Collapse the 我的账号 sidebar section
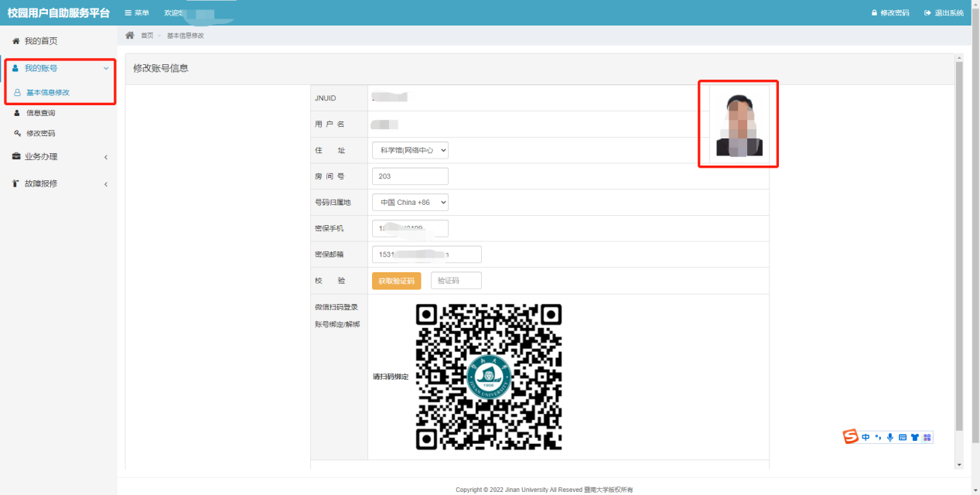Screen dimensions: 980x495 (x=59, y=68)
